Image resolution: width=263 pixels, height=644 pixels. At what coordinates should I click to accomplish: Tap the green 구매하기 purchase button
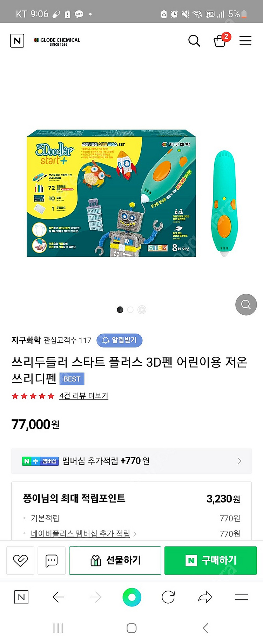[211, 560]
